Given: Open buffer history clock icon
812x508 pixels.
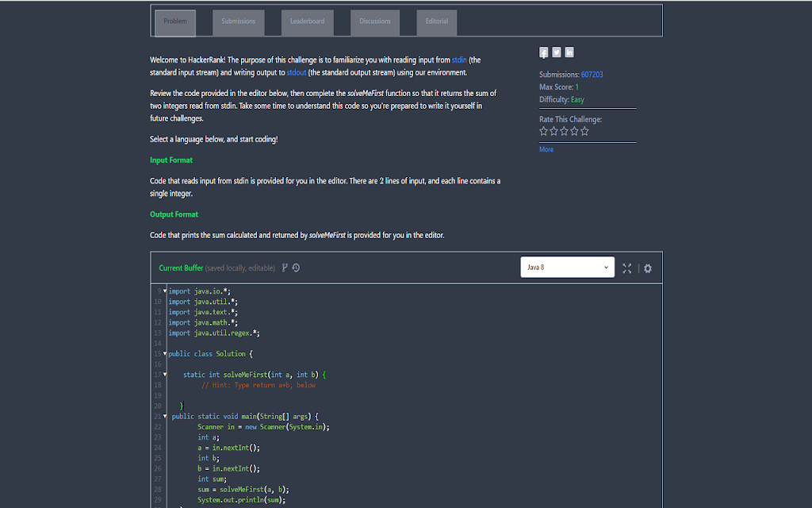Looking at the screenshot, I should coord(296,268).
